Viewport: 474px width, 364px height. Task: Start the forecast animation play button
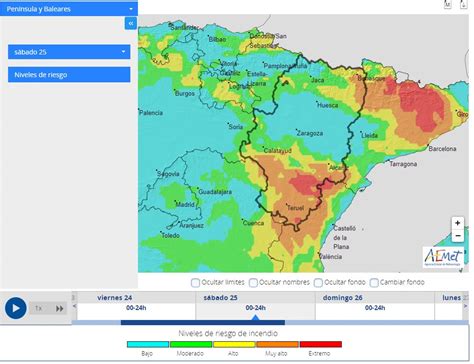click(15, 308)
